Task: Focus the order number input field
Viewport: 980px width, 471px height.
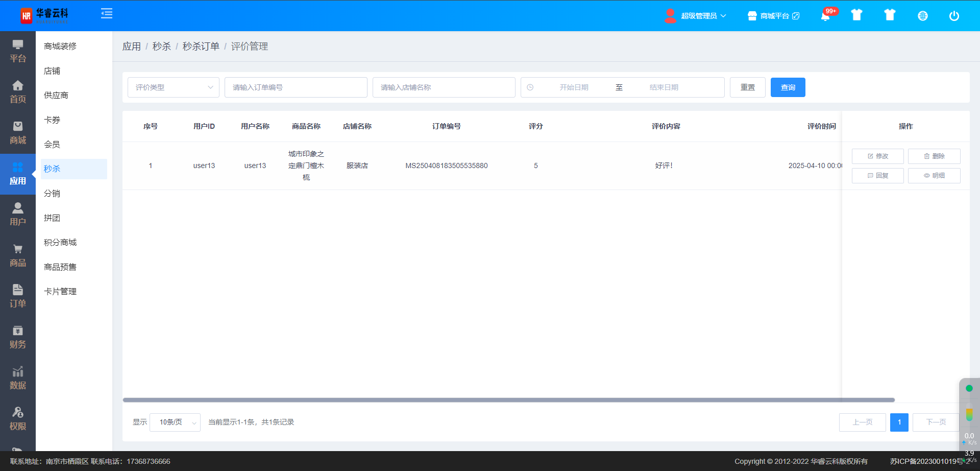Action: [296, 87]
